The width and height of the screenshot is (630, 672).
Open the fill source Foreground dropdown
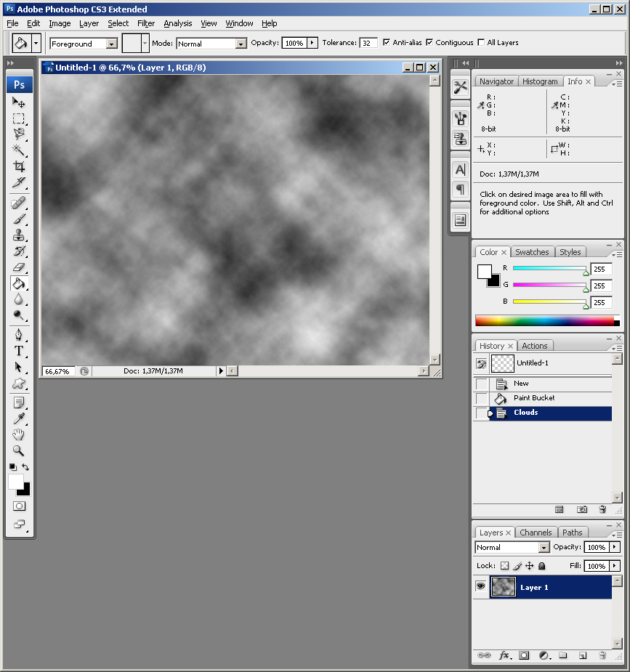coord(84,44)
